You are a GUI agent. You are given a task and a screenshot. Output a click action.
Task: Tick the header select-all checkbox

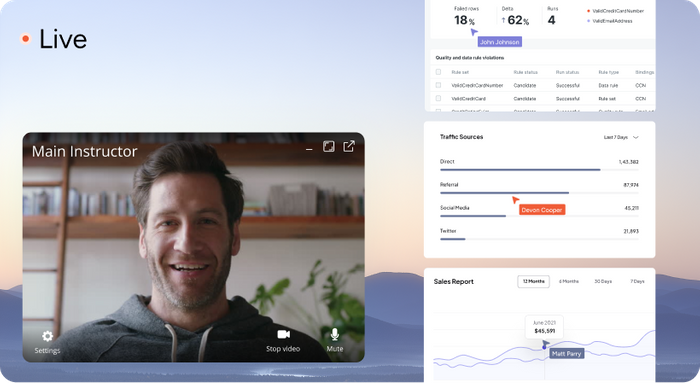[438, 72]
